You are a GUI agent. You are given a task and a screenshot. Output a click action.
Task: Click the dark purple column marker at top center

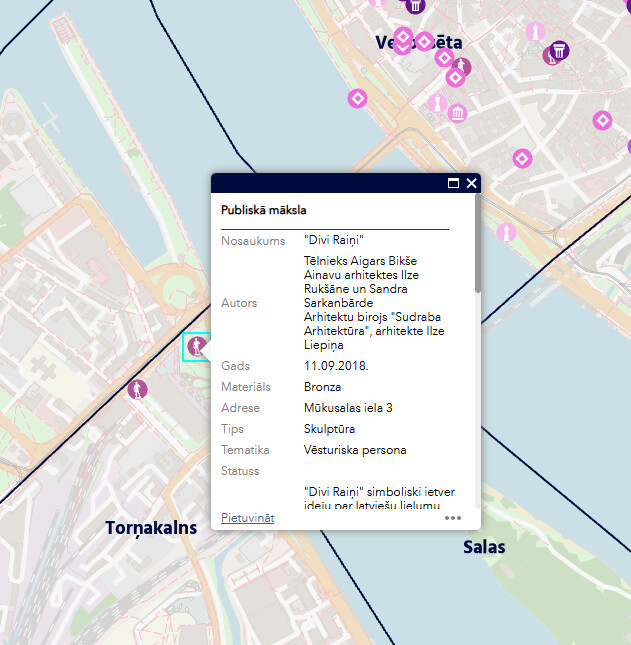click(415, 6)
